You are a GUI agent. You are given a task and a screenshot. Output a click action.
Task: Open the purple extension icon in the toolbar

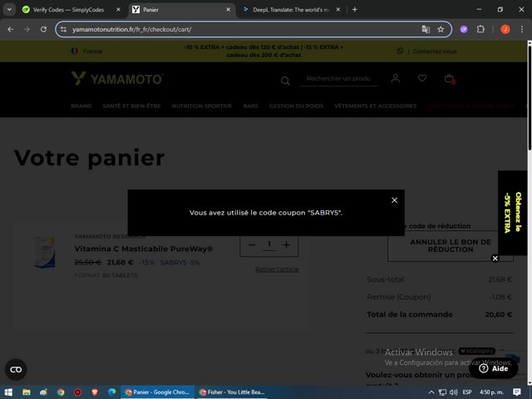click(464, 30)
